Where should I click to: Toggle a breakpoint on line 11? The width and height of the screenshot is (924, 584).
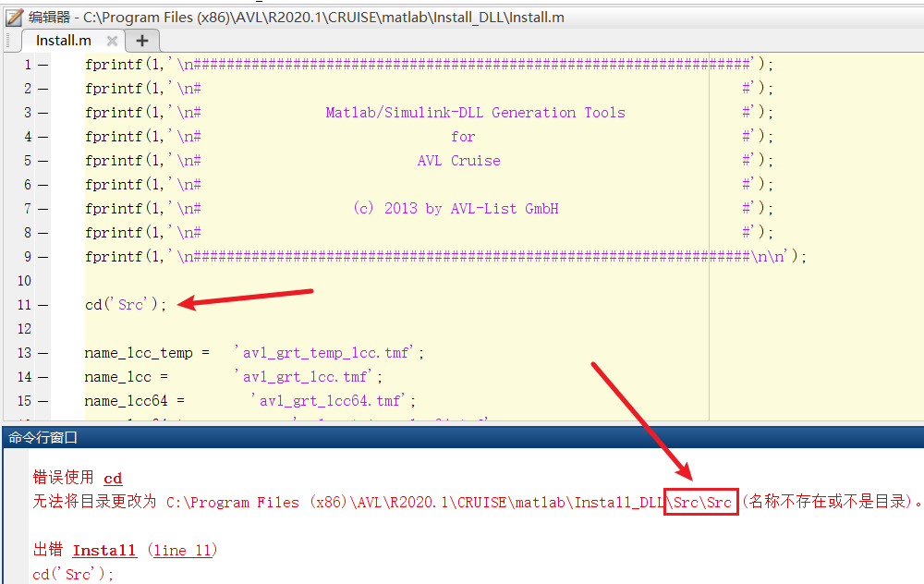pos(43,304)
